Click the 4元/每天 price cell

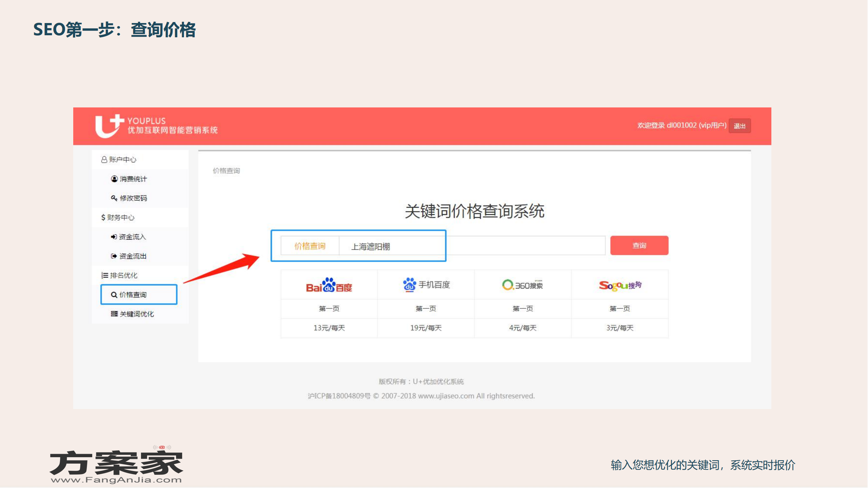pyautogui.click(x=523, y=328)
